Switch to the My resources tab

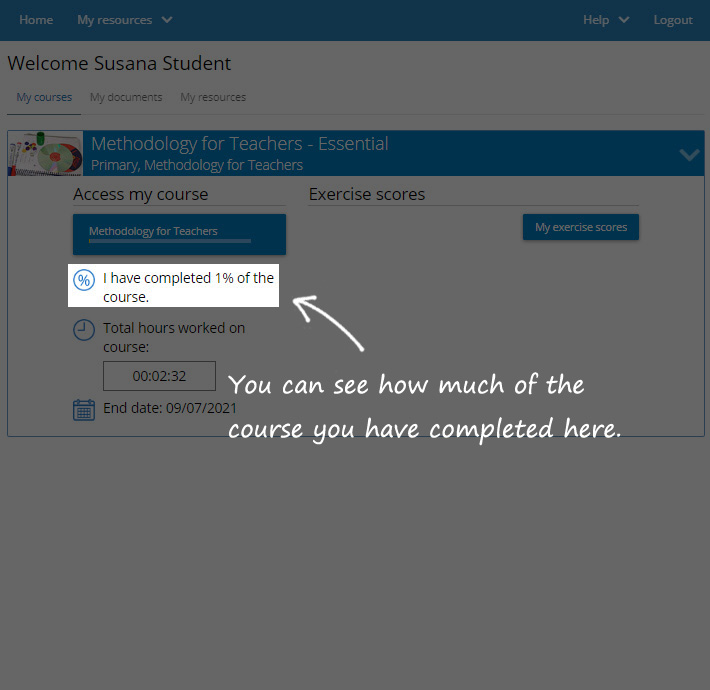(x=213, y=97)
